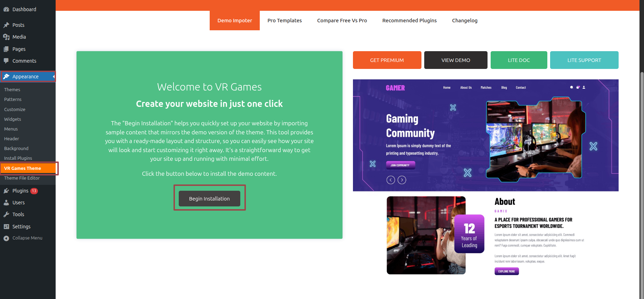Expand the Appearance menu section

click(x=25, y=77)
